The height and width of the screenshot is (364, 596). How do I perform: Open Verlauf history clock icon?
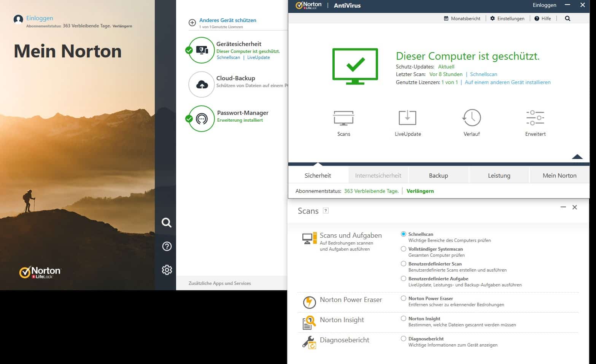coord(472,118)
